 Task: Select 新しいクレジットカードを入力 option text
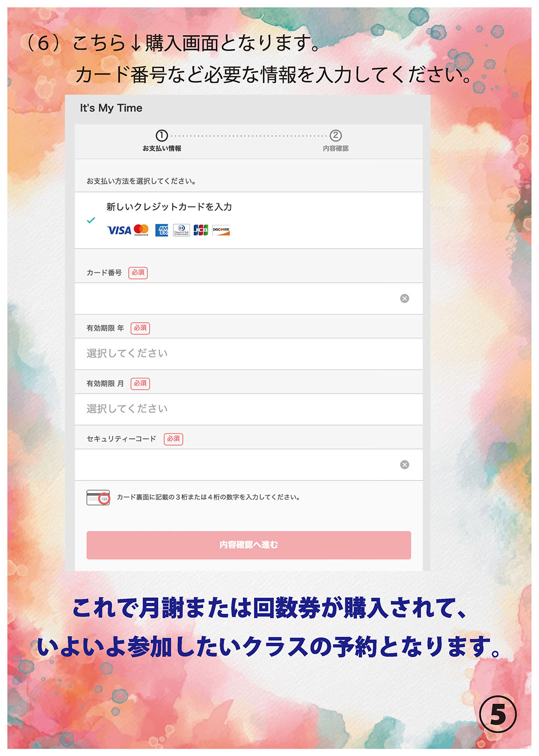pos(169,207)
